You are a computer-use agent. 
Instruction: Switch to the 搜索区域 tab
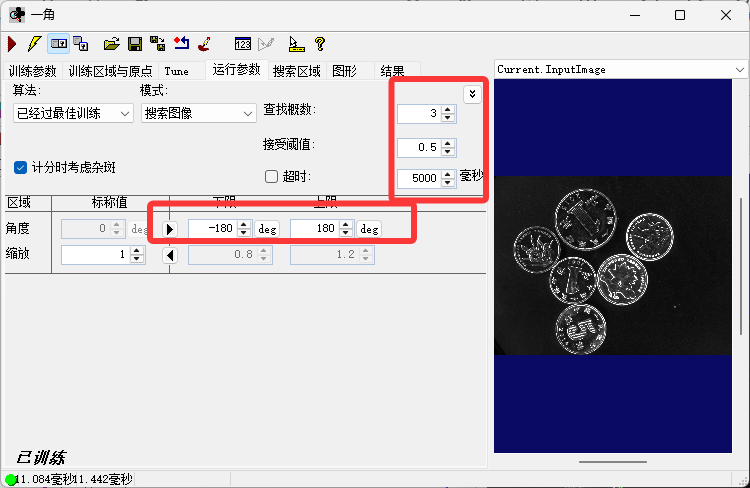(297, 71)
